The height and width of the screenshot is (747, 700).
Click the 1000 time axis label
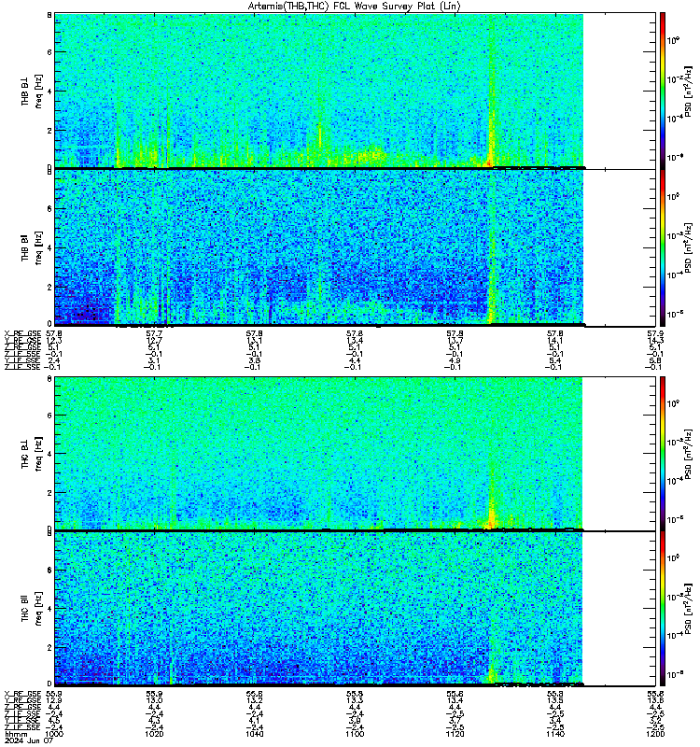54,734
